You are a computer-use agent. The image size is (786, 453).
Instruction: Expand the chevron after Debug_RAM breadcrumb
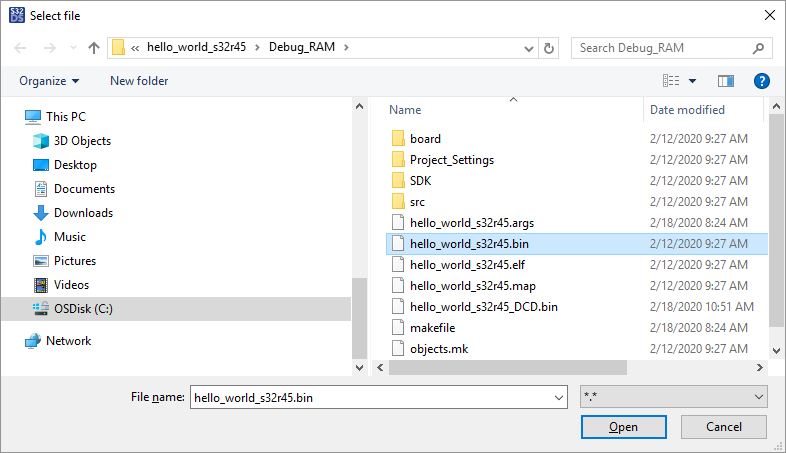pyautogui.click(x=346, y=48)
